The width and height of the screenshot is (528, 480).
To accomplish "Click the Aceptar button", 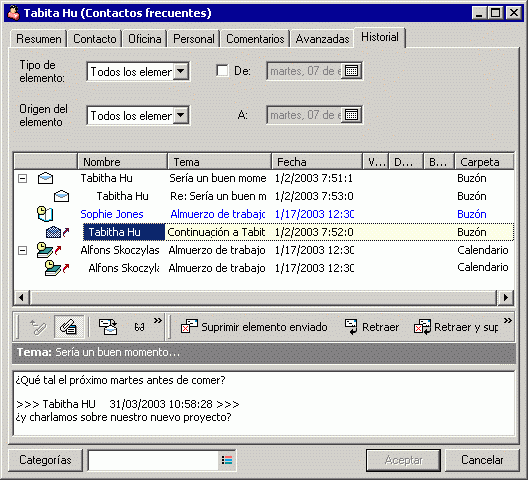I will pyautogui.click(x=403, y=460).
